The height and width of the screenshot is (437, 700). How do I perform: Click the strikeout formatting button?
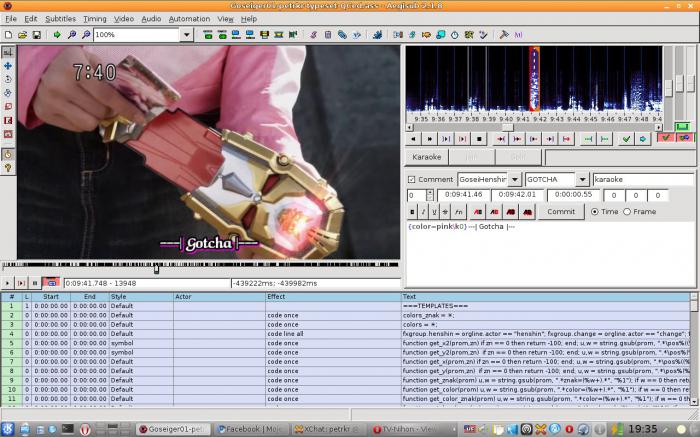pyautogui.click(x=445, y=212)
